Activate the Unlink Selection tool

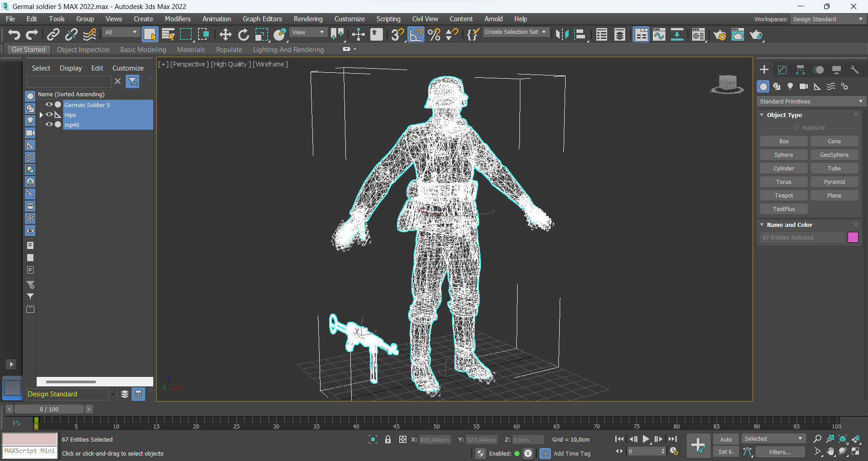(71, 35)
